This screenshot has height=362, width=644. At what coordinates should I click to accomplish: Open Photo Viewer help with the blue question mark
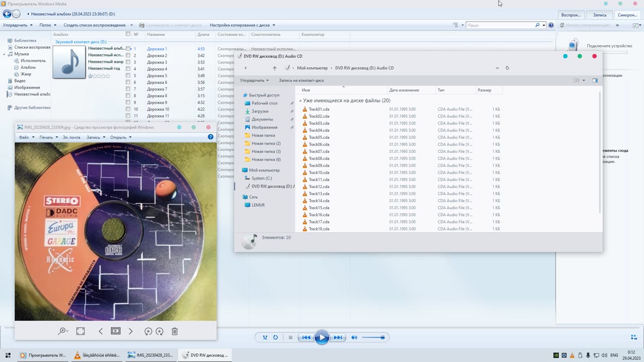pos(211,137)
